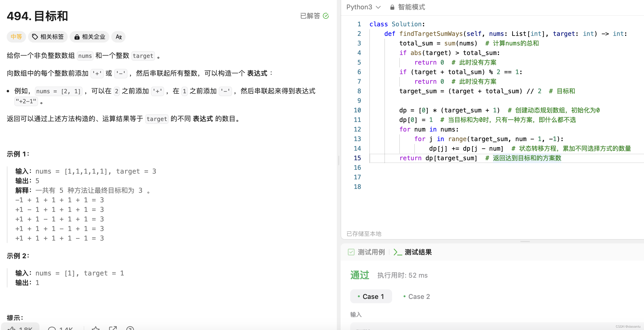Image resolution: width=644 pixels, height=330 pixels.
Task: Click the -1 + 1 + 1 + 1 + 1 = 3 row
Action: tap(60, 200)
